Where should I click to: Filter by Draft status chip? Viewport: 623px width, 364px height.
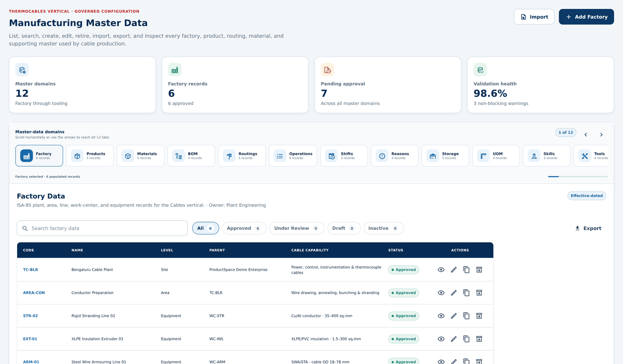coord(344,228)
